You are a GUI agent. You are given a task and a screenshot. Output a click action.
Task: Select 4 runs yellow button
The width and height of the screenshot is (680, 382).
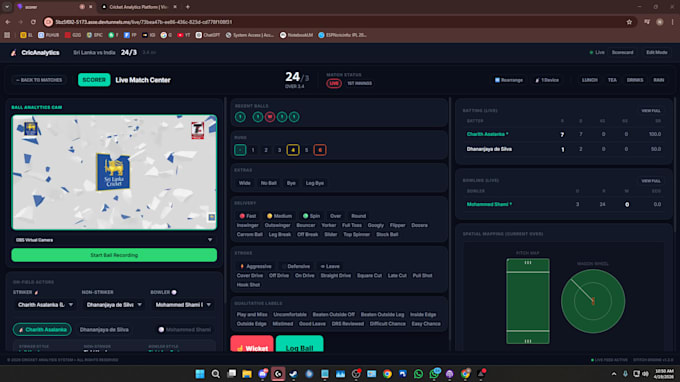[293, 150]
